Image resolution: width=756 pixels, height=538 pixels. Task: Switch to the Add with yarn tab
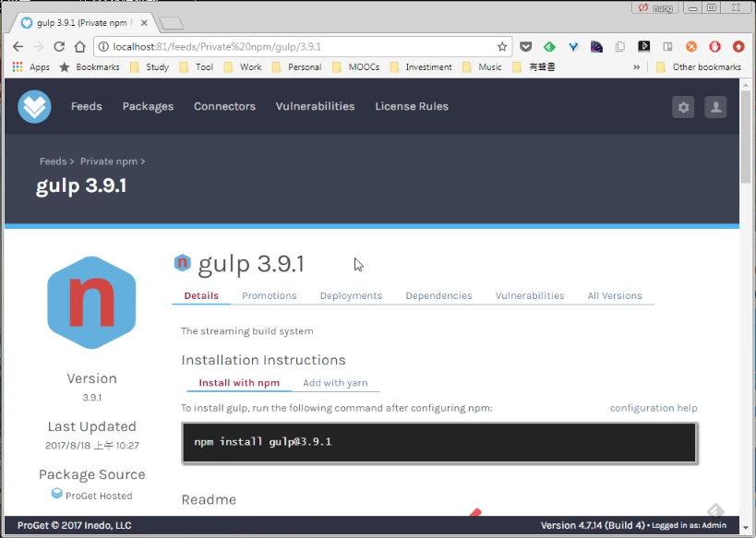point(336,383)
